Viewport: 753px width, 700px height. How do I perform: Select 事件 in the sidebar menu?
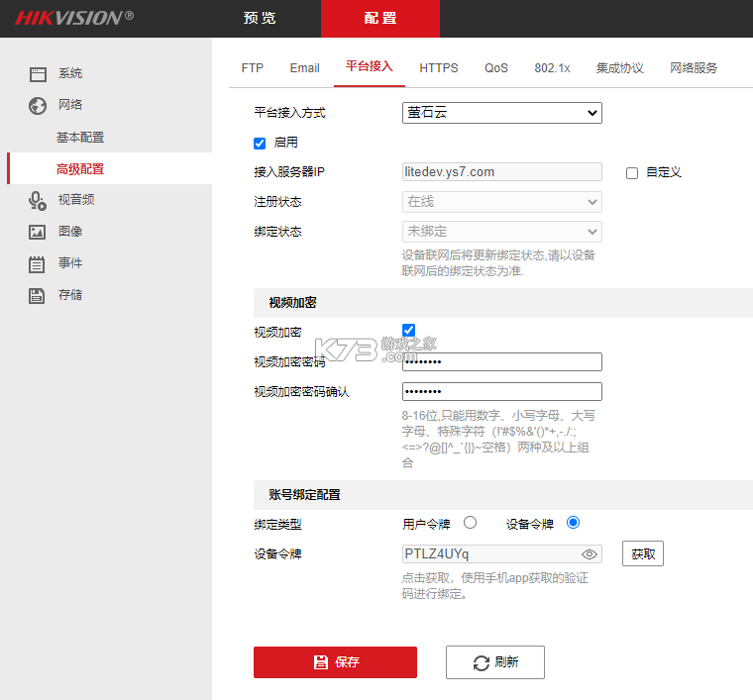[70, 263]
